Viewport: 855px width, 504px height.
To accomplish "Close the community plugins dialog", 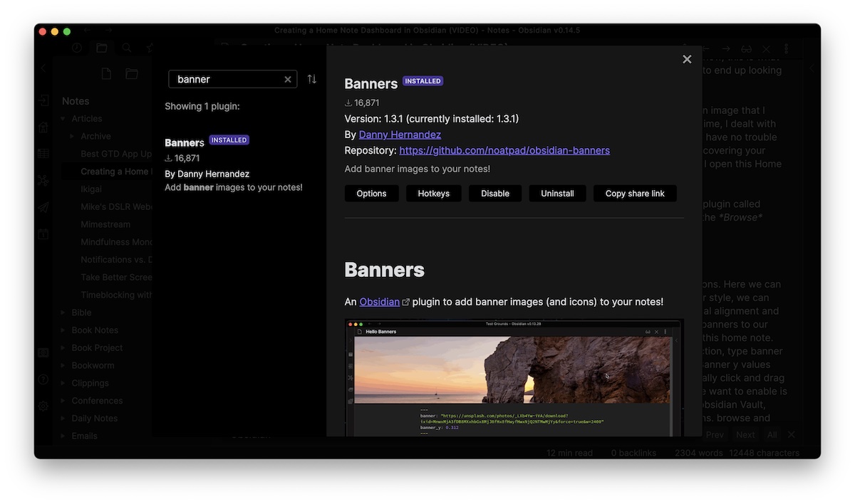I will pos(687,59).
